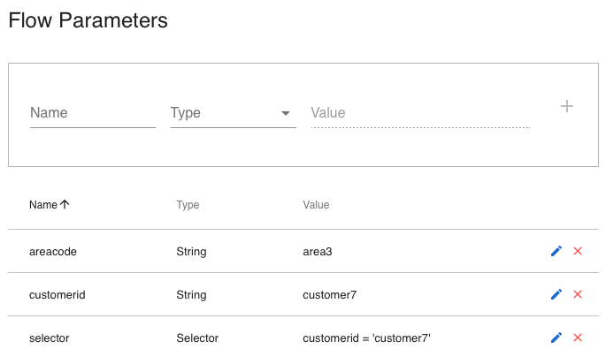Image resolution: width=606 pixels, height=364 pixels.
Task: Remove the customerid parameter
Action: coord(578,294)
